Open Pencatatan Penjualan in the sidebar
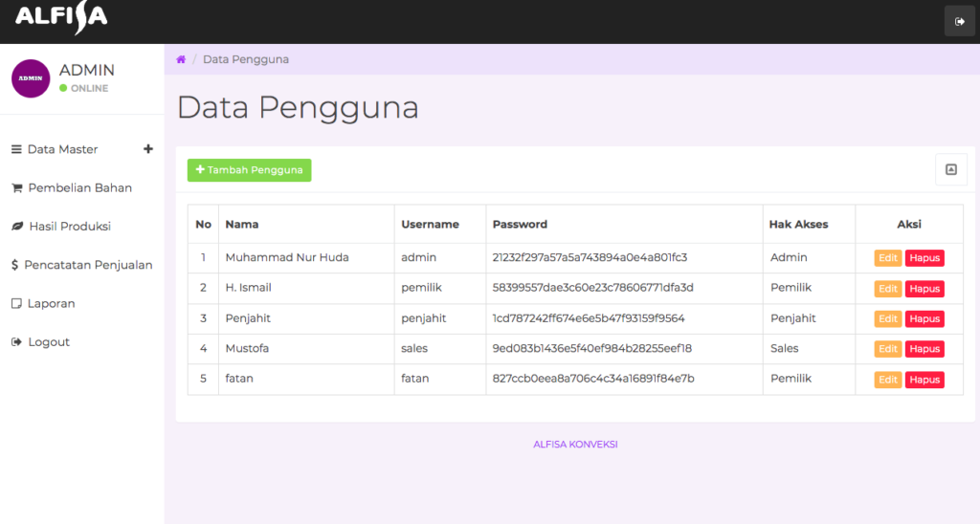The width and height of the screenshot is (980, 524). coord(88,265)
